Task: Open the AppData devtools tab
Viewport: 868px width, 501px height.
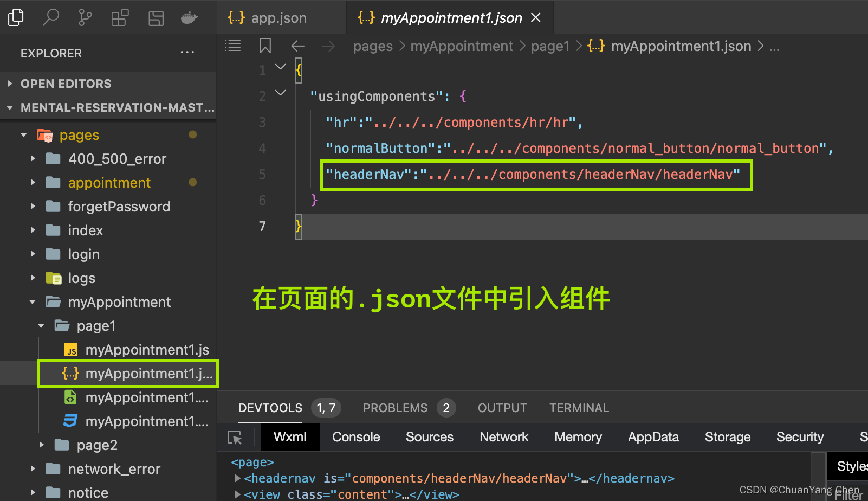Action: (653, 437)
